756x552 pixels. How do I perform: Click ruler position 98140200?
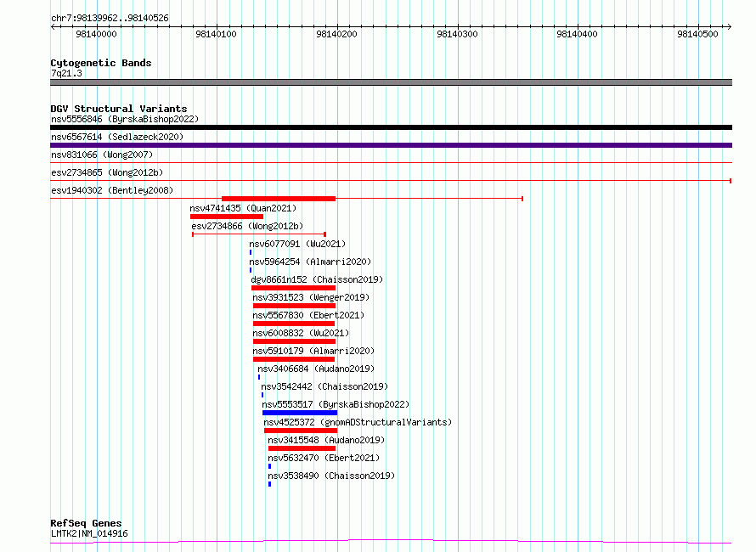[x=336, y=34]
